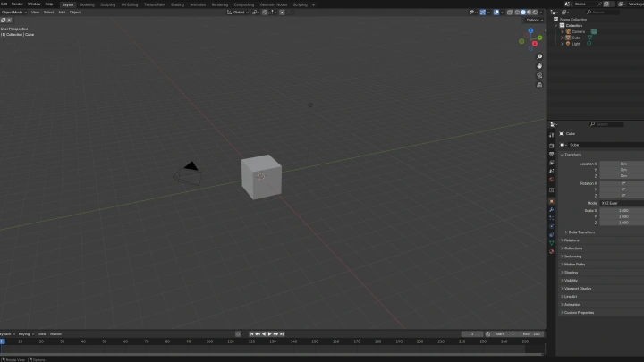Open the Render properties tab
Viewport: 644px width, 362px height.
point(552,146)
